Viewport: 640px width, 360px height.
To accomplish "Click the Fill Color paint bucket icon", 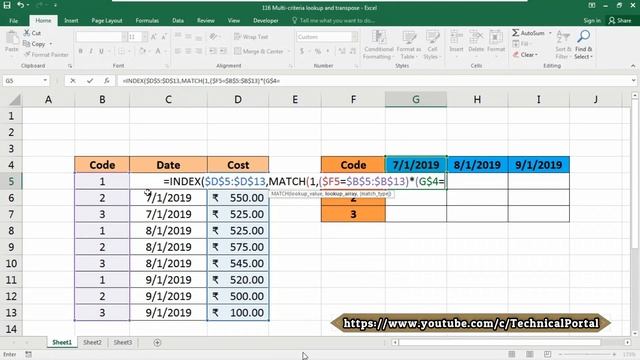I will (x=142, y=51).
